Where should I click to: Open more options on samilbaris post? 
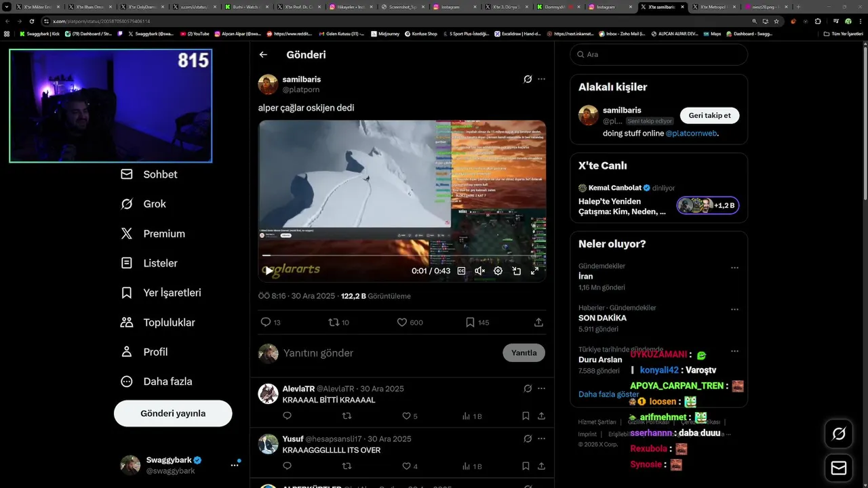pyautogui.click(x=541, y=79)
